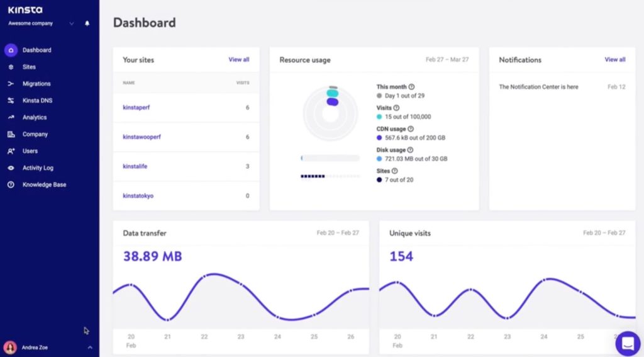Click '15 out of 100,000' visits text

click(408, 117)
